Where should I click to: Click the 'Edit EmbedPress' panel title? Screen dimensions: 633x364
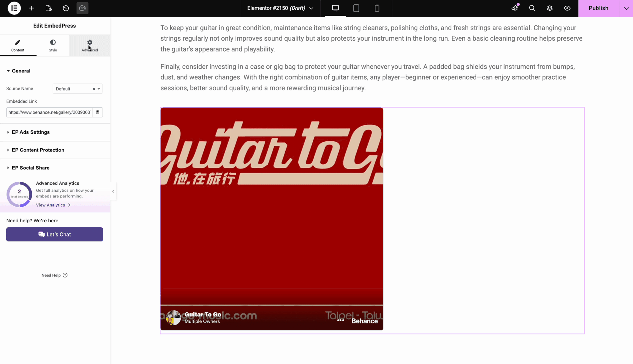coord(54,26)
